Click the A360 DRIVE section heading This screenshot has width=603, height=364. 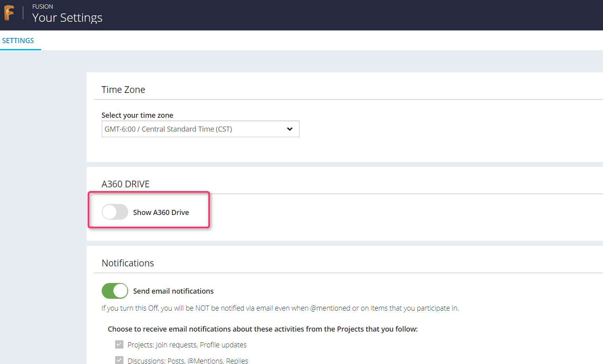125,184
